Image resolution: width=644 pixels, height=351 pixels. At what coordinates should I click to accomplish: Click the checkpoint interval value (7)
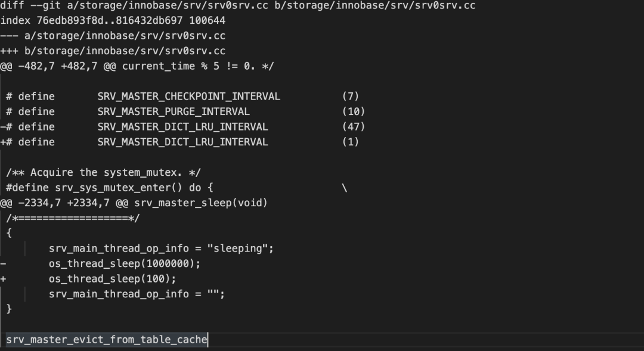coord(351,97)
